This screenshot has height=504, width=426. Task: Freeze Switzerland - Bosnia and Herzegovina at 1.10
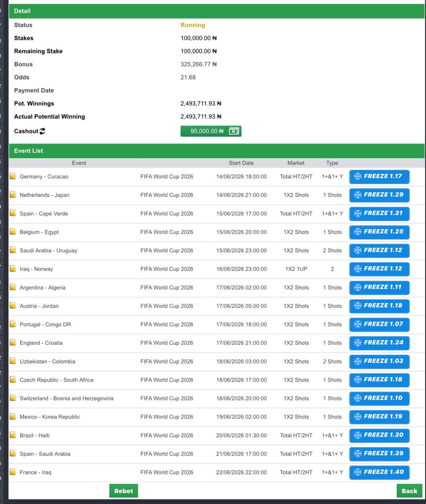(x=379, y=398)
